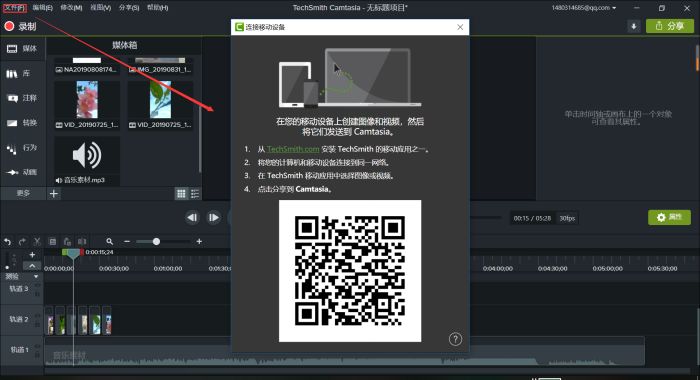Expand the 测验 quiz dropdown arrow
700x380 pixels.
coord(36,277)
